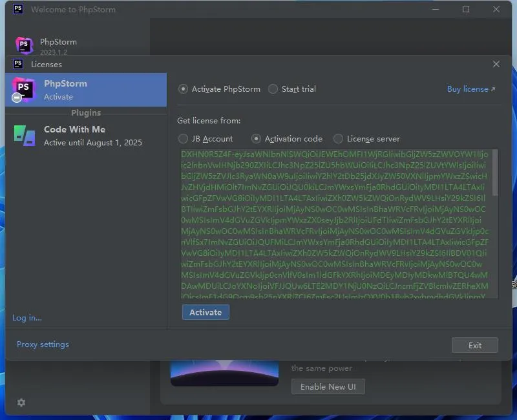Click the Exit button

[x=475, y=345]
